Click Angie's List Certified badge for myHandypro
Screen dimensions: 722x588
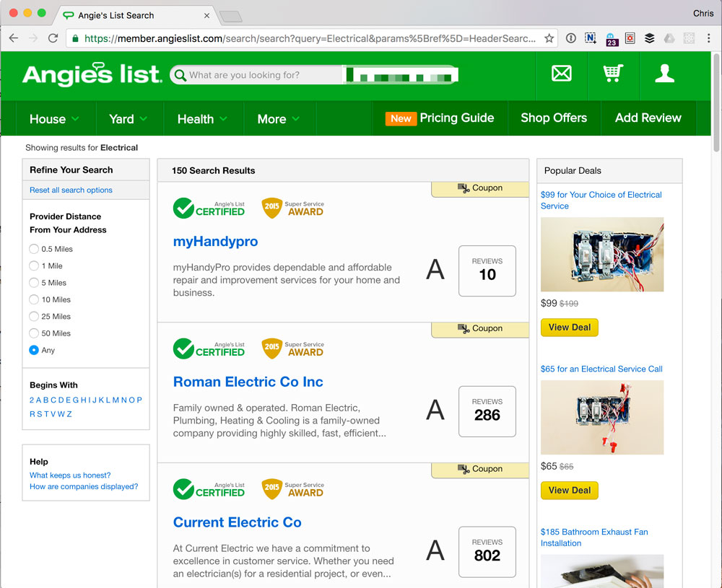point(209,209)
